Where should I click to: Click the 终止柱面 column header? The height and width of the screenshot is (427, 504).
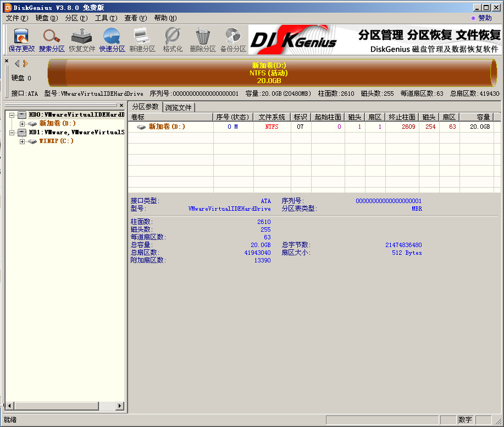(x=402, y=117)
